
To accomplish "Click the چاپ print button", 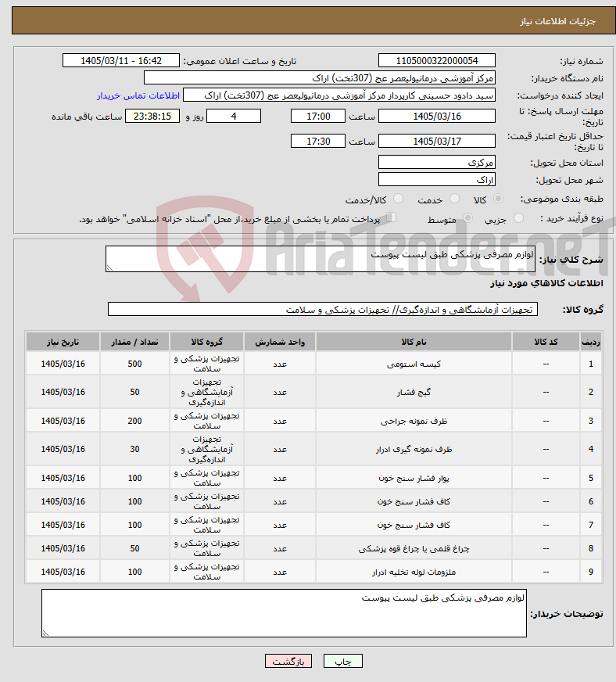I will coord(343,661).
